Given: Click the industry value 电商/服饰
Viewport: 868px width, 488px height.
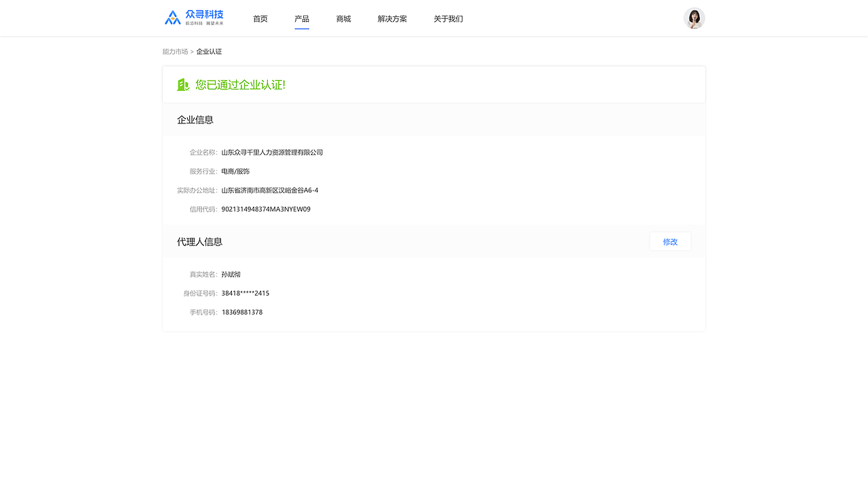Looking at the screenshot, I should 235,171.
